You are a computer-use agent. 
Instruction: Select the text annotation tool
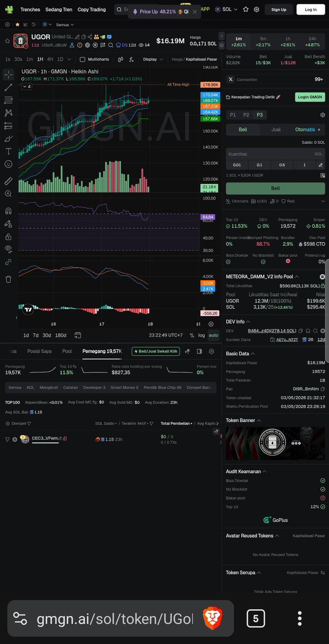8,151
